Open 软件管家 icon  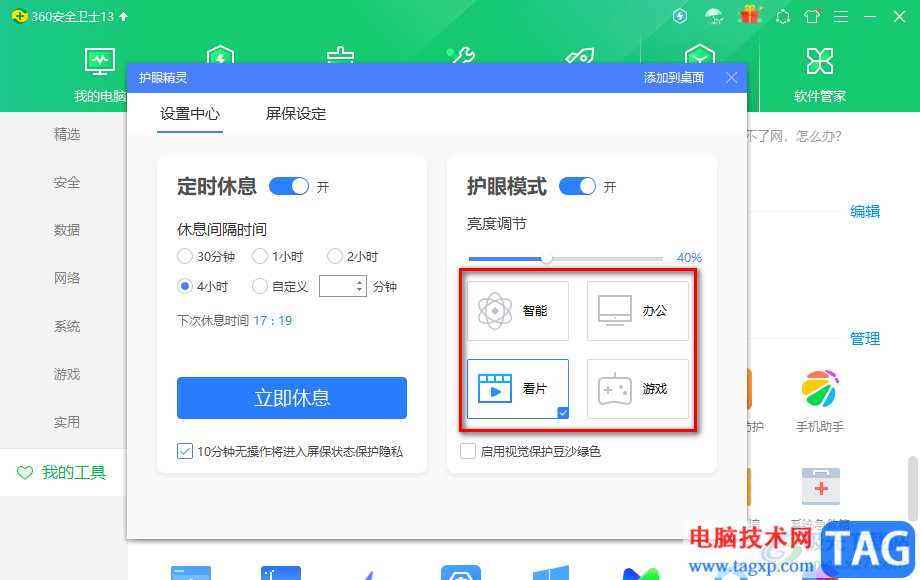(820, 61)
